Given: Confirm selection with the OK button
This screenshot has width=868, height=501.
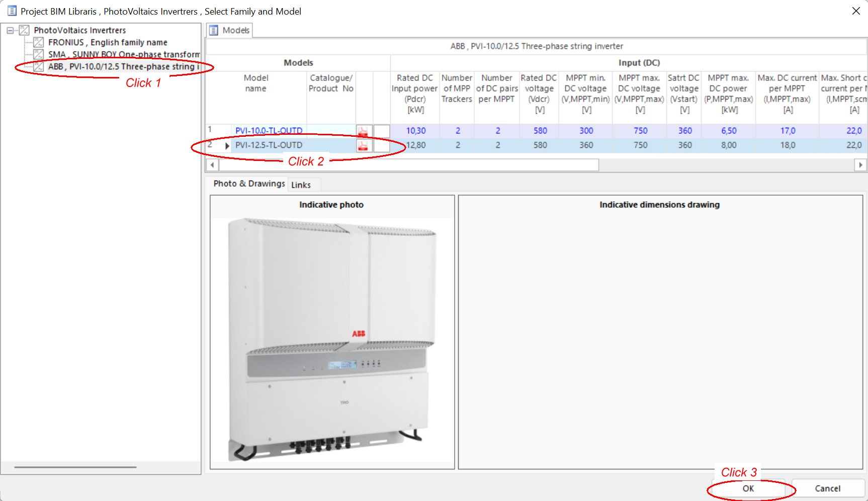Looking at the screenshot, I should click(748, 488).
